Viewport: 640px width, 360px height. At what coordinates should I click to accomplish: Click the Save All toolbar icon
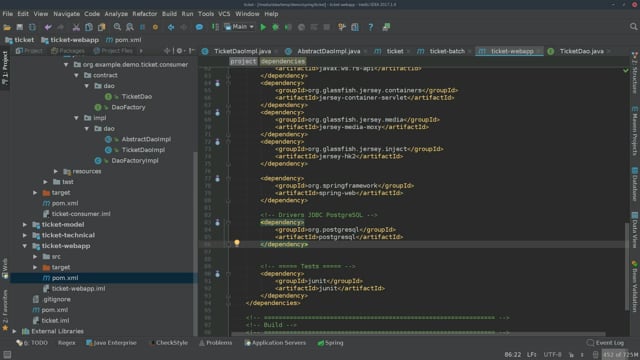pyautogui.click(x=20, y=27)
